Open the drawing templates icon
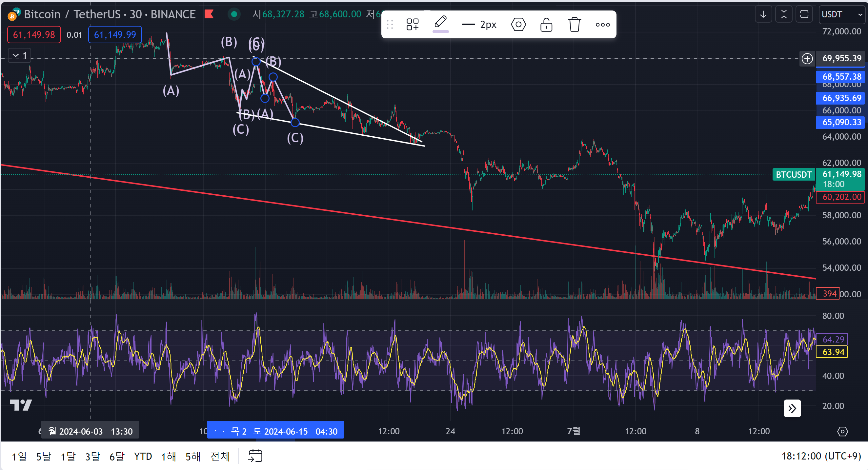868x470 pixels. point(413,25)
